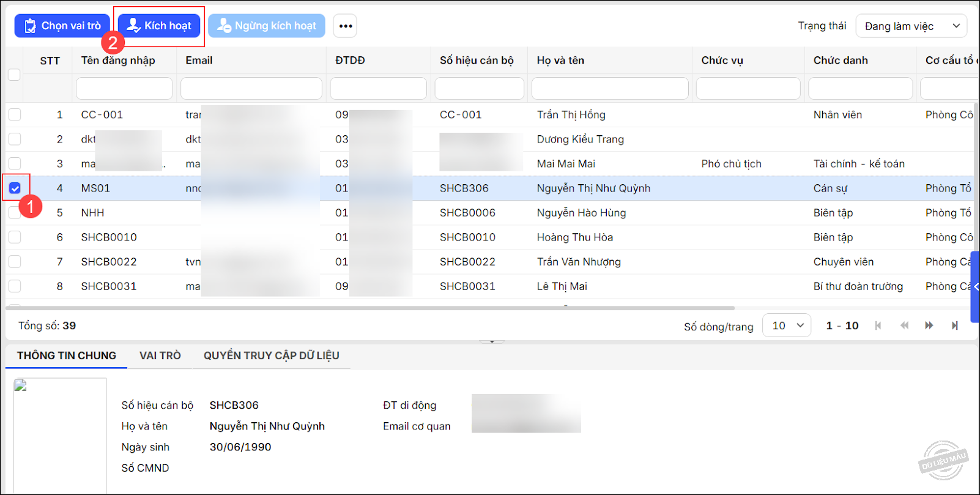The image size is (980, 495).
Task: Click the Họ và tên filter field
Action: (609, 89)
